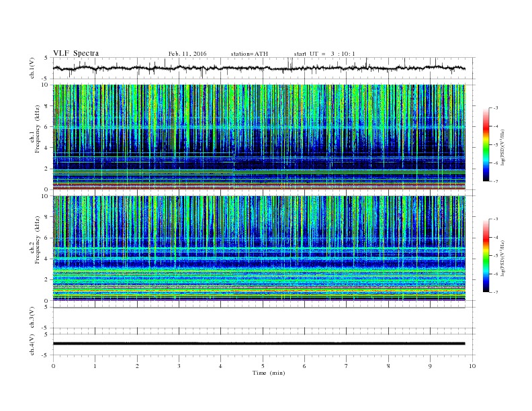Click the '-3' label on ch.1 color bar
The width and height of the screenshot is (532, 411).
[496, 108]
